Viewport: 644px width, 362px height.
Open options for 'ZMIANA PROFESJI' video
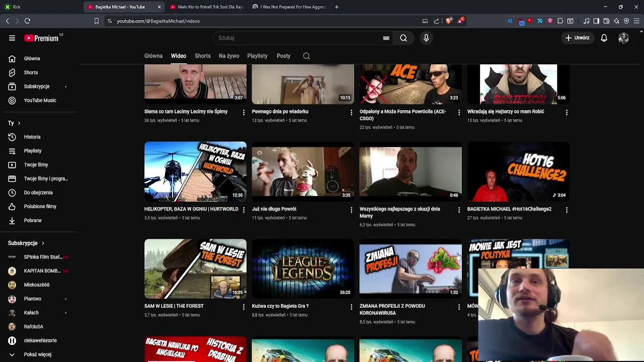pyautogui.click(x=459, y=307)
